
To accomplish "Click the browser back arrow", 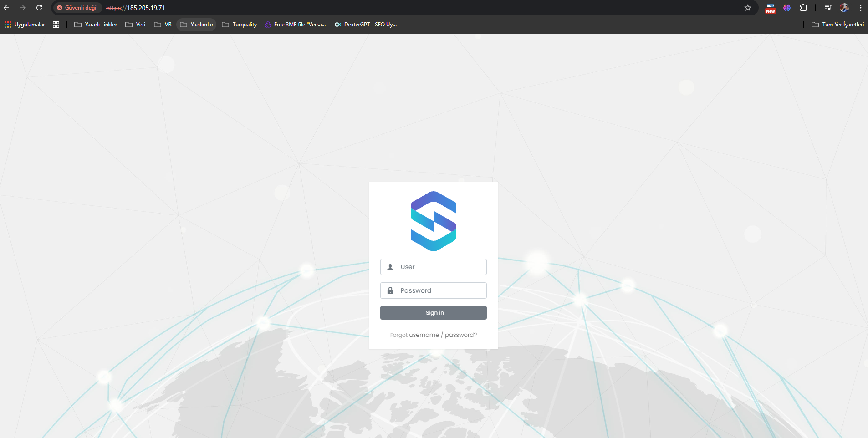I will click(6, 8).
